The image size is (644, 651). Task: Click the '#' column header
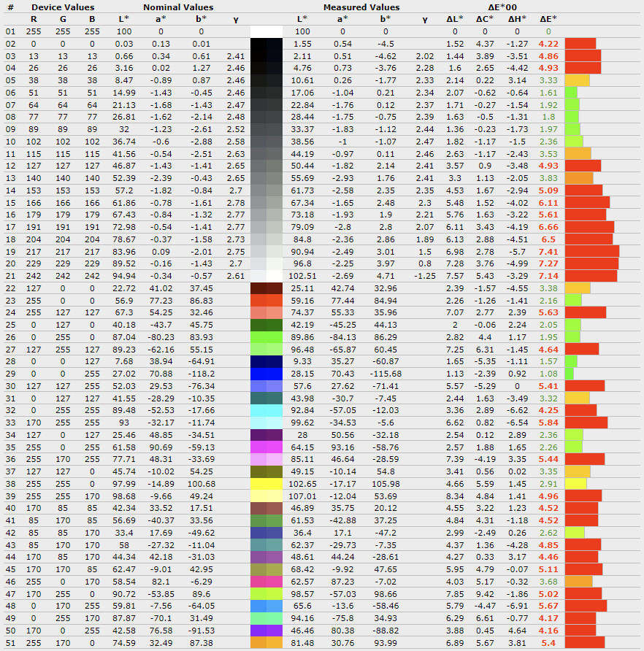tap(10, 7)
